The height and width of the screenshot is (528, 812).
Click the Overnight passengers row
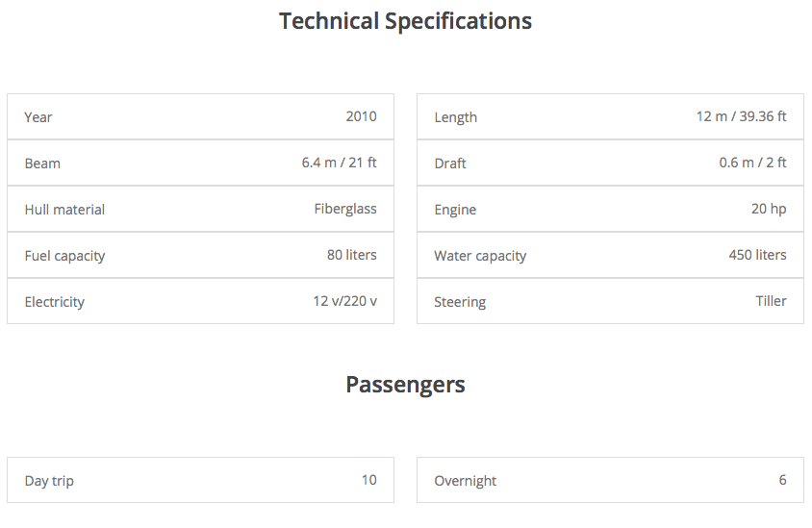coord(610,480)
